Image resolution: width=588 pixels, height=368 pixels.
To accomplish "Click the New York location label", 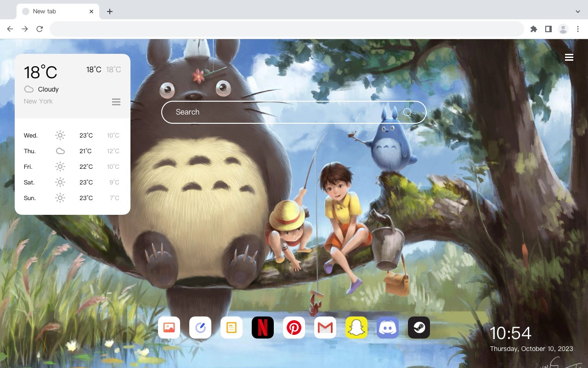I will coord(38,101).
